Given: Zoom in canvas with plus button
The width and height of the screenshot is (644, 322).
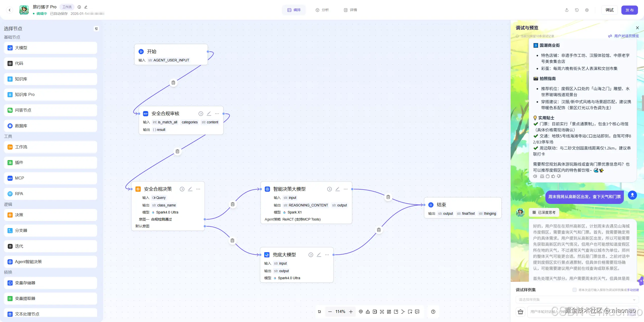Looking at the screenshot, I should click(351, 312).
